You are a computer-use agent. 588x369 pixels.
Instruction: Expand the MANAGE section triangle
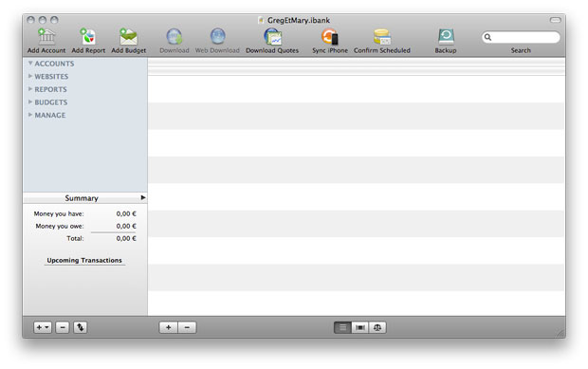point(30,115)
